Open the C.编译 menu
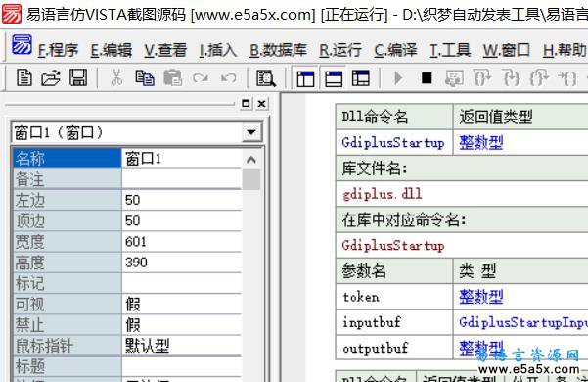Image resolution: width=588 pixels, height=382 pixels. (395, 50)
